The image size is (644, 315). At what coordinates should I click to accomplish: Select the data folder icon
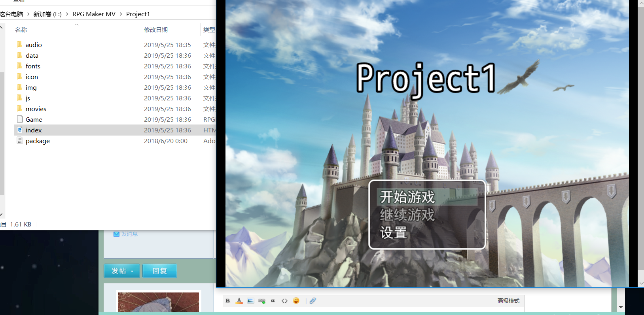(19, 55)
